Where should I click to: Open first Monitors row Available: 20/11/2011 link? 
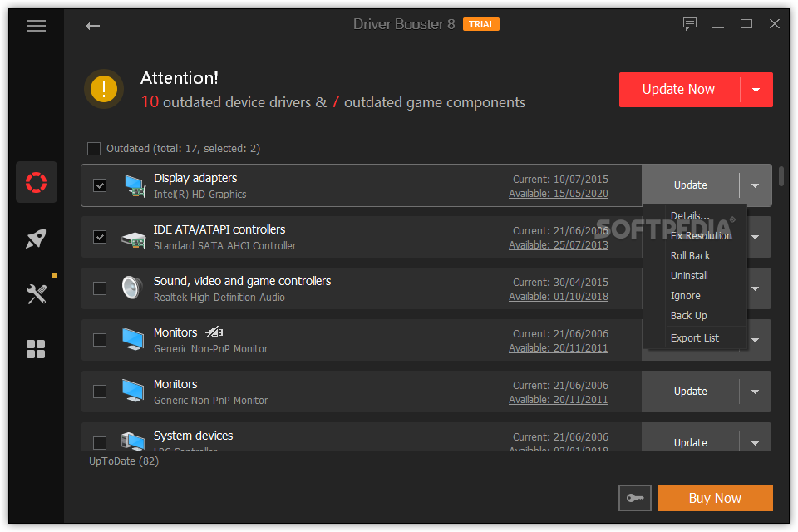pyautogui.click(x=559, y=348)
